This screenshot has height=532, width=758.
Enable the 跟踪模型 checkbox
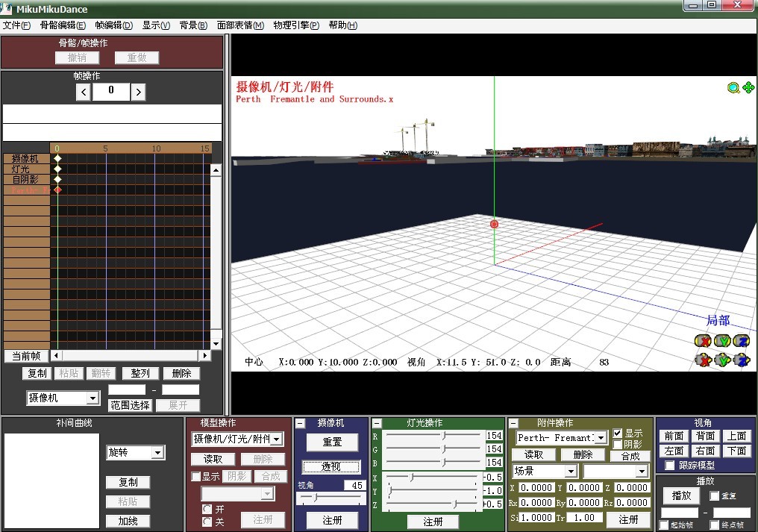point(669,466)
